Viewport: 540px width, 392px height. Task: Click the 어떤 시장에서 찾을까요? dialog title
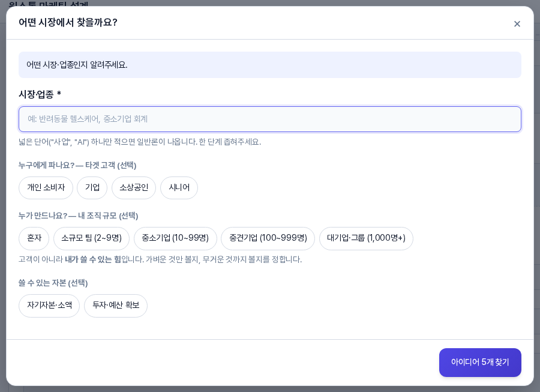tap(68, 22)
